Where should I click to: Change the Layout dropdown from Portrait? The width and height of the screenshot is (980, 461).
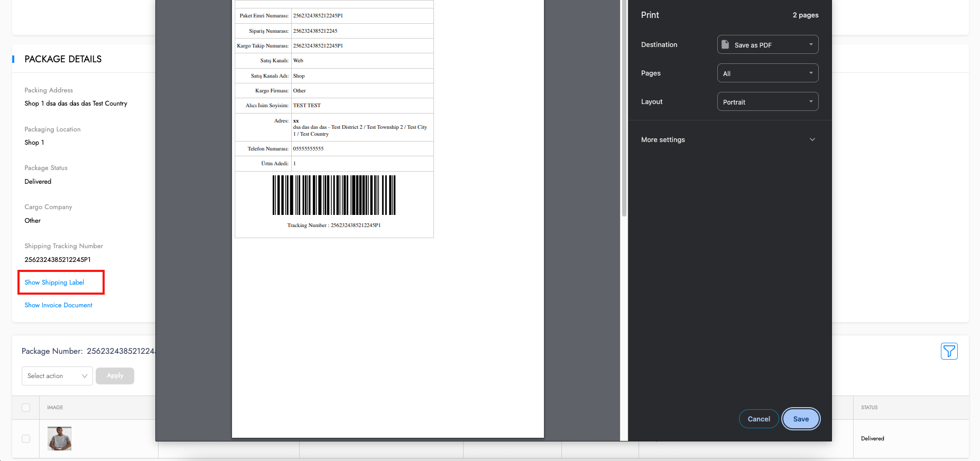click(x=767, y=102)
